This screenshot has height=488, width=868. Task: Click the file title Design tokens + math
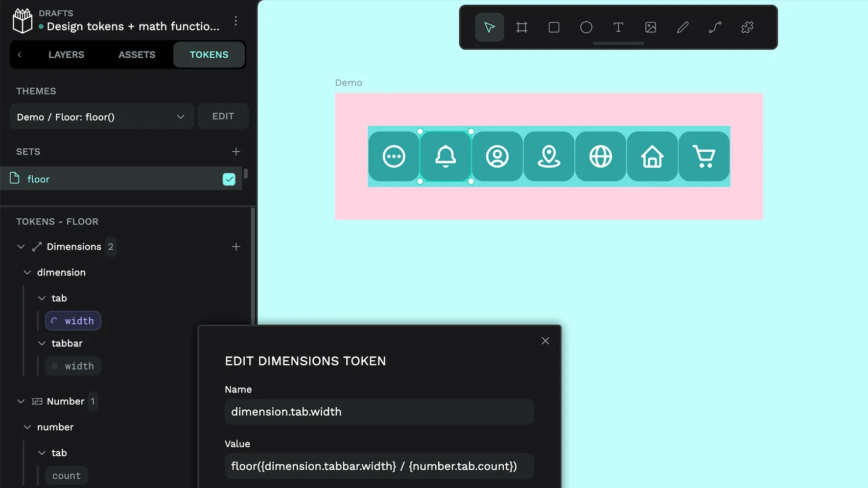click(133, 27)
